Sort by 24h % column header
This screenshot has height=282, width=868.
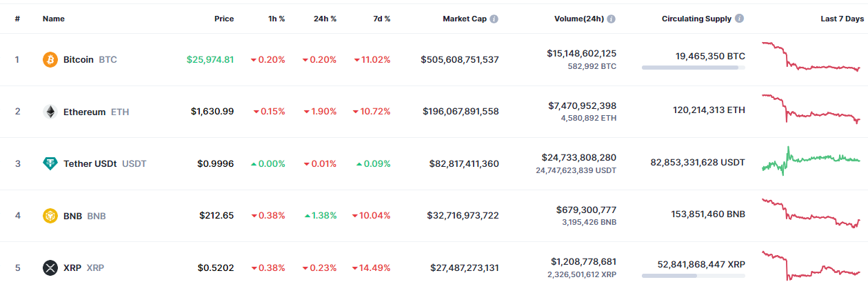(325, 19)
